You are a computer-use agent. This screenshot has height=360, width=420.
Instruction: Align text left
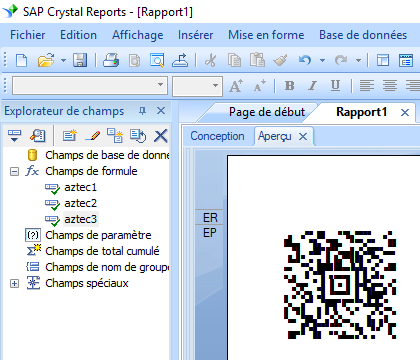coord(367,86)
